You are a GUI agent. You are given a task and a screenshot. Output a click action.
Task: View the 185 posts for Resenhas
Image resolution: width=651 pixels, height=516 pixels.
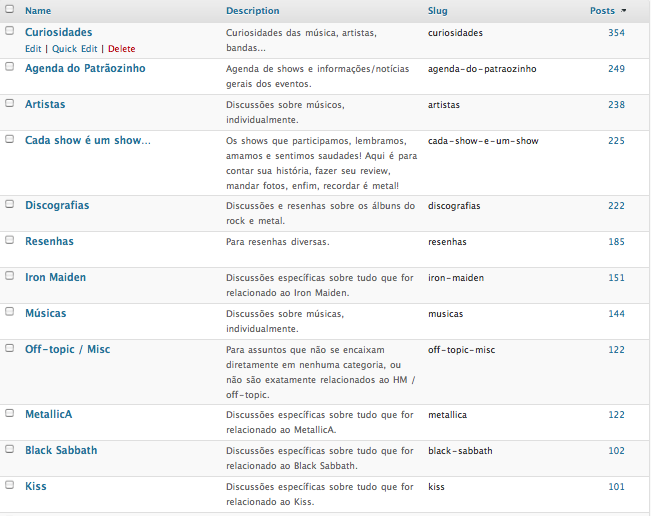tap(615, 242)
